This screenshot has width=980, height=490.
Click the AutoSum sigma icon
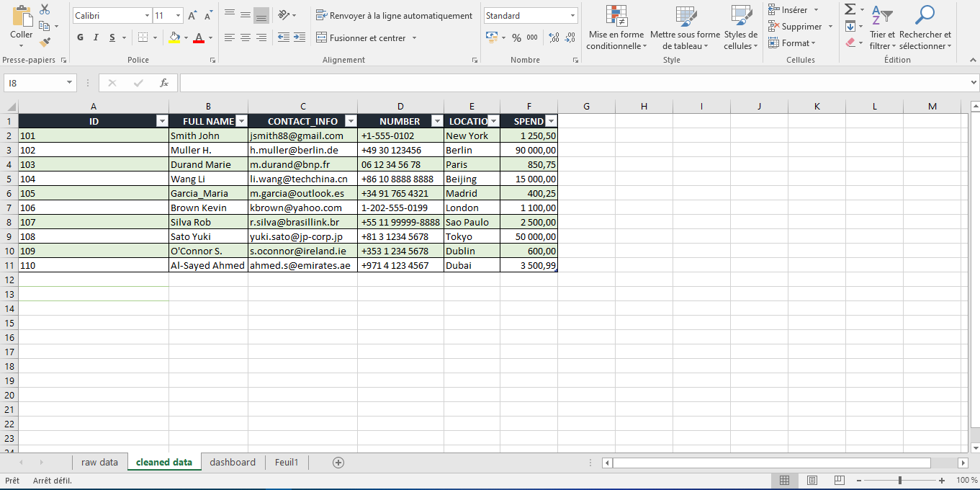click(850, 9)
